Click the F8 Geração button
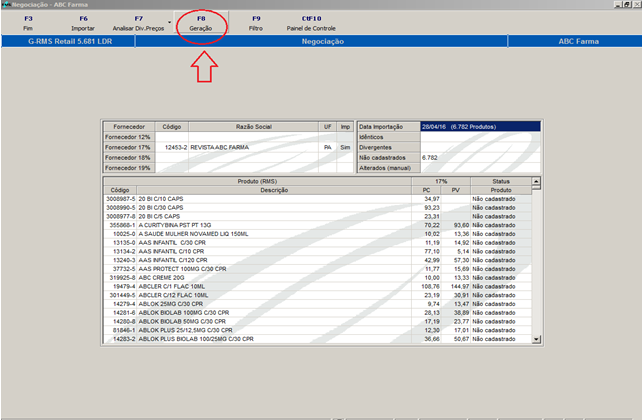The width and height of the screenshot is (642, 420). (x=201, y=23)
